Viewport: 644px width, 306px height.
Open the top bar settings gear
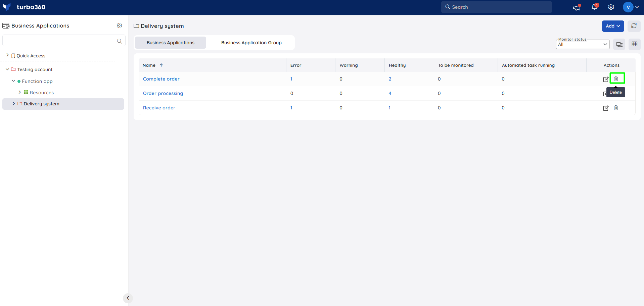point(611,7)
